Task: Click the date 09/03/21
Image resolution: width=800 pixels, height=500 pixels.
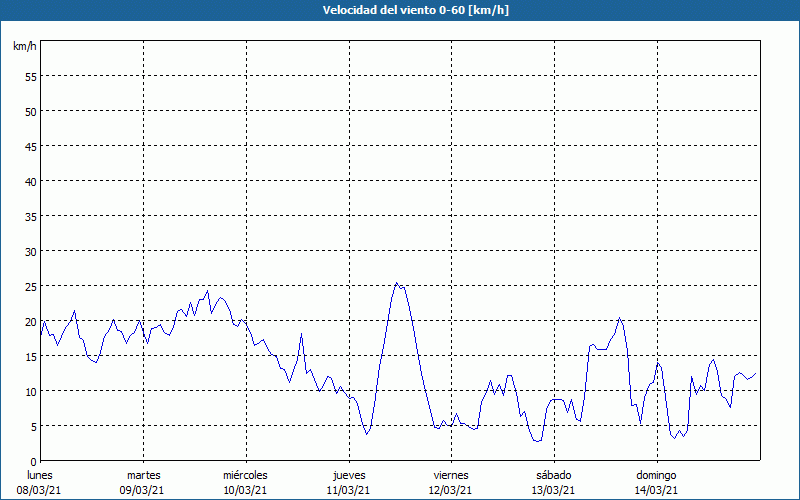Action: [142, 490]
